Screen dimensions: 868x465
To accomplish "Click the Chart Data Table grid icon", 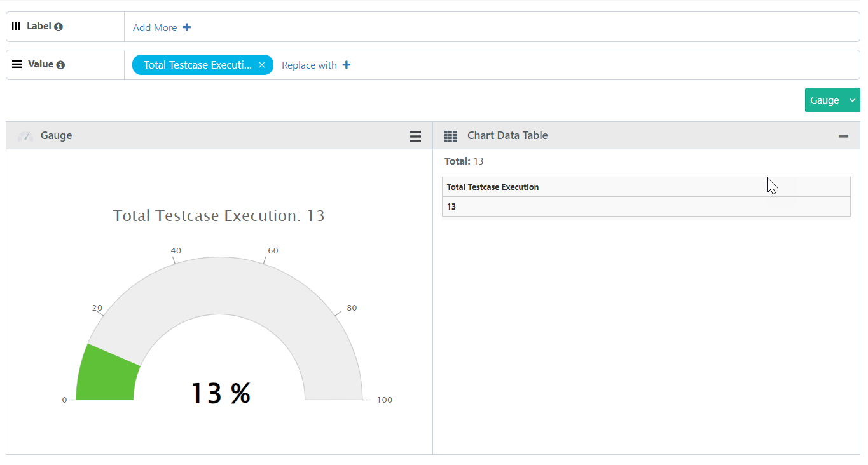I will click(451, 136).
